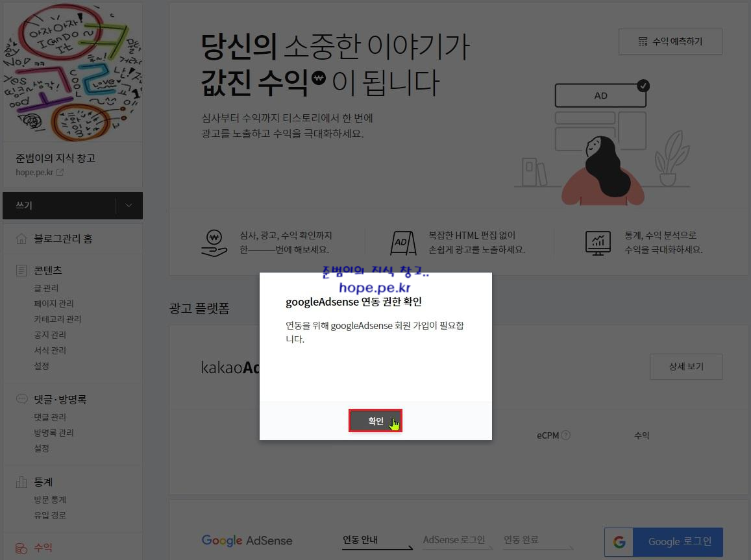
Task: Open 방문 통계 in sidebar
Action: click(x=50, y=500)
